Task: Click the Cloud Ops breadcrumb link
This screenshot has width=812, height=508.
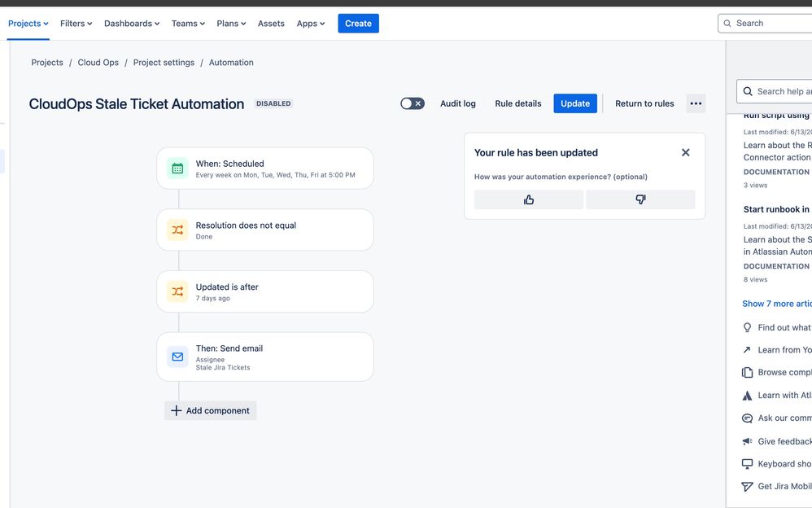Action: (x=98, y=62)
